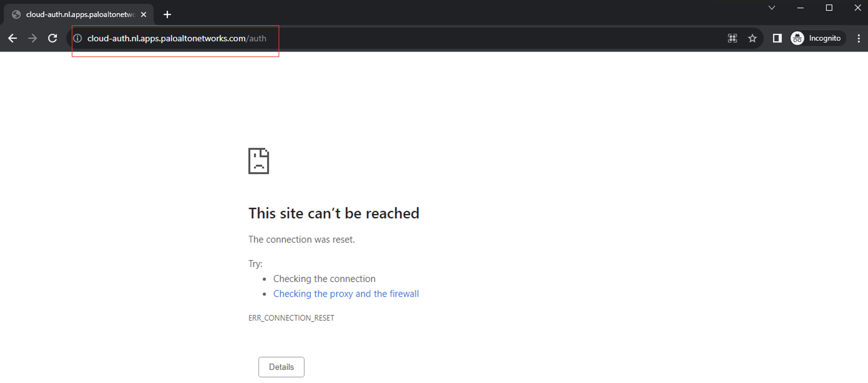Image resolution: width=868 pixels, height=383 pixels.
Task: Follow the Checking the proxy and firewall link
Action: tap(346, 293)
